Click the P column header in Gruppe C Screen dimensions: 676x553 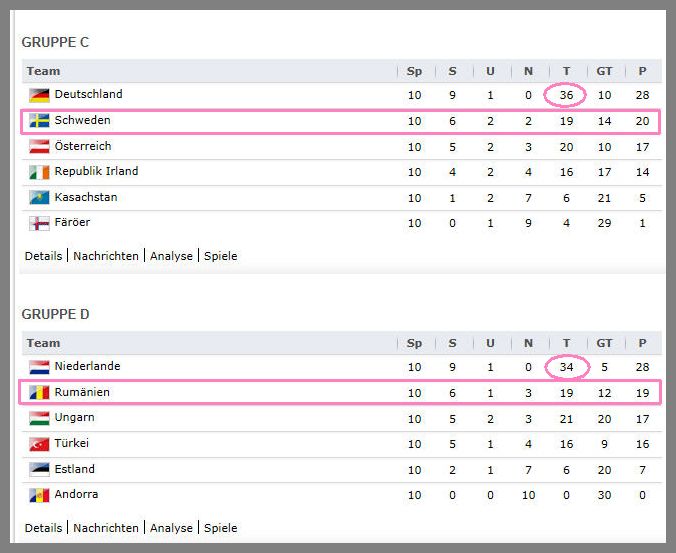(642, 71)
